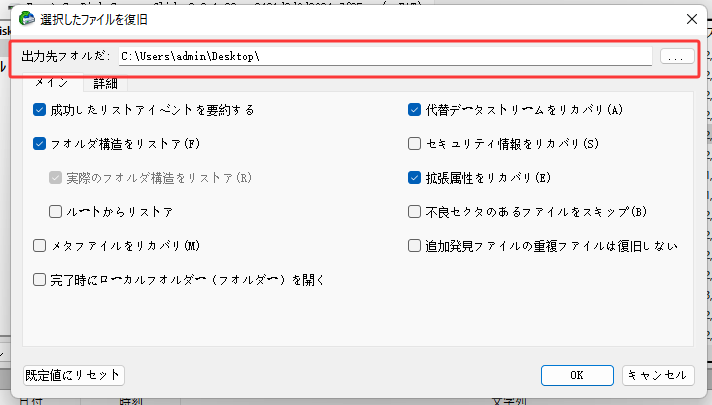Check 不良セクタのあるファイルをスキップ(B)
Screen dimensions: 712x405
pos(415,212)
